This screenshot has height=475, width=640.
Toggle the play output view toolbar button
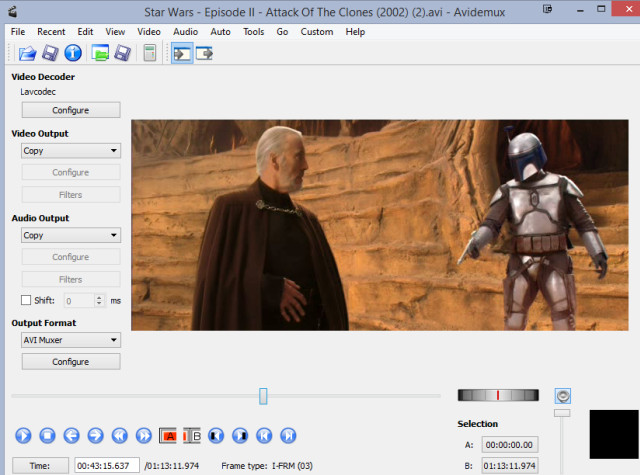pos(182,53)
